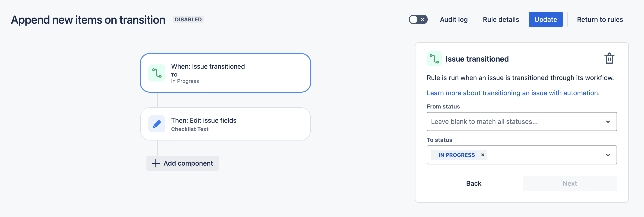
Task: Add component to the rule
Action: click(188, 163)
